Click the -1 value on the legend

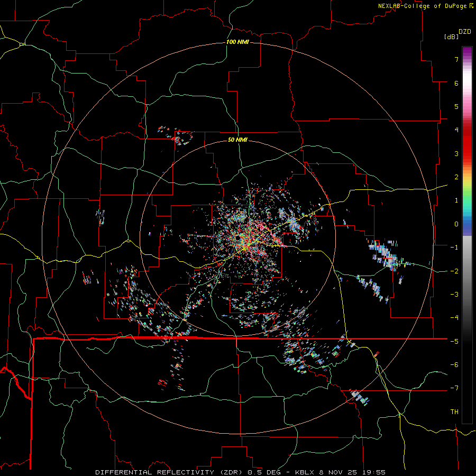tap(454, 248)
